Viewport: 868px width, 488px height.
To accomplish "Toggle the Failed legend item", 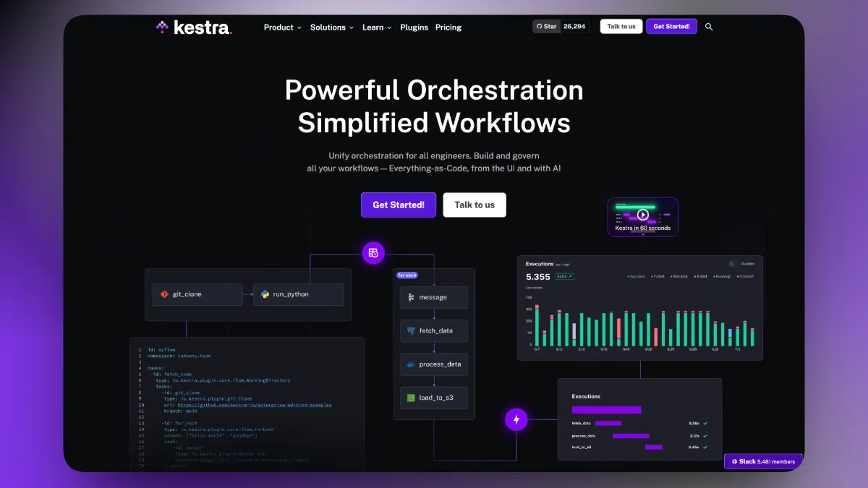I will click(658, 276).
